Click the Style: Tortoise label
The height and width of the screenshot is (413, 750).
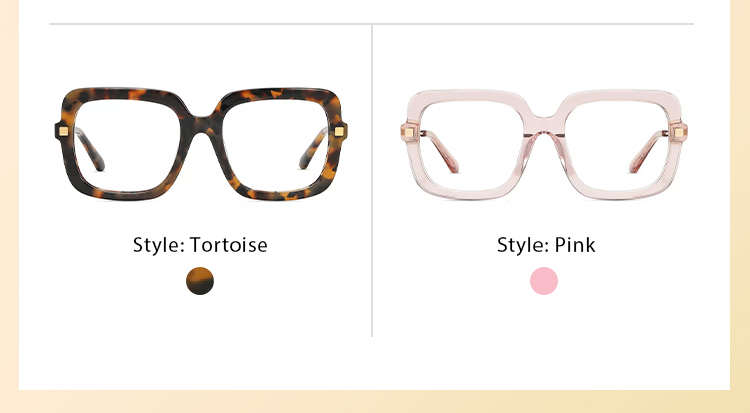(x=200, y=245)
